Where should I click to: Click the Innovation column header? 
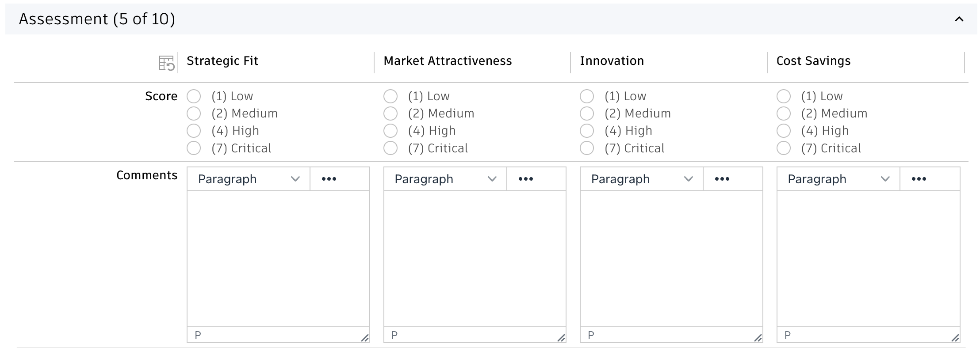(x=612, y=61)
